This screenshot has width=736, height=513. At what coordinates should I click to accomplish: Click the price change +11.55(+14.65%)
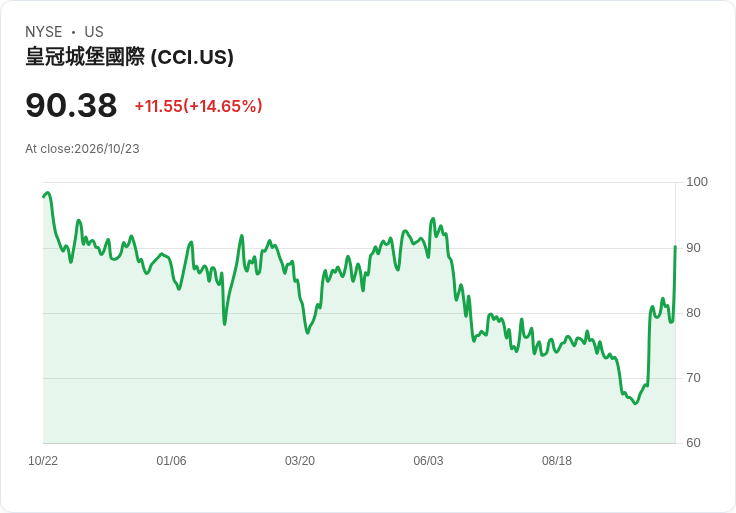198,106
